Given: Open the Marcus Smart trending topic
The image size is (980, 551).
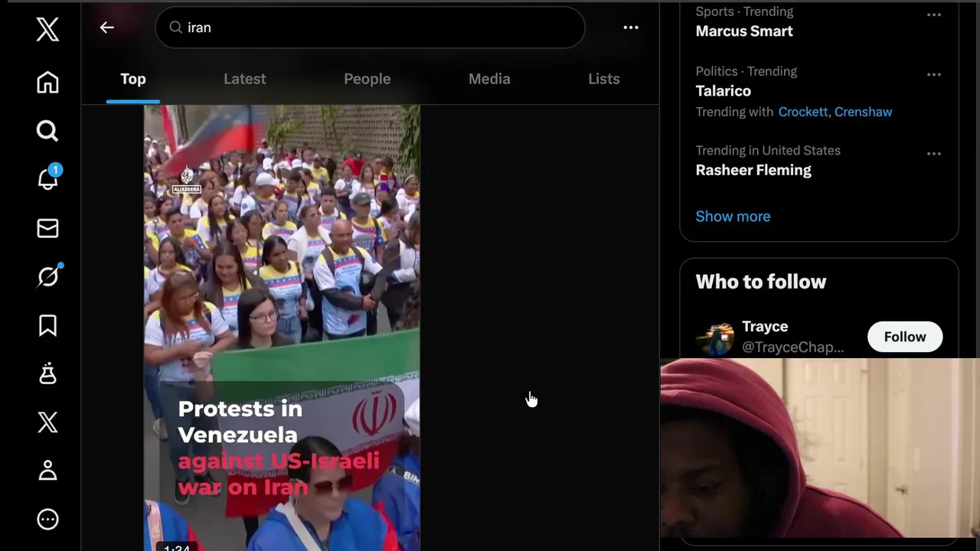Looking at the screenshot, I should tap(744, 31).
